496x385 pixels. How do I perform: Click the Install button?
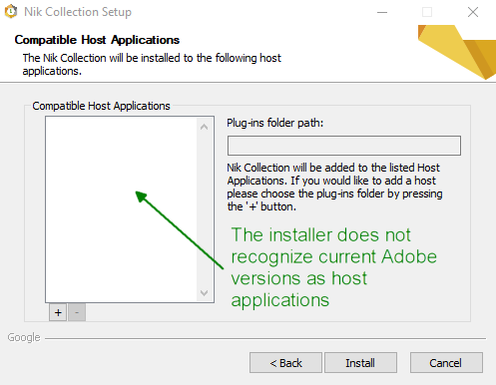(360, 362)
